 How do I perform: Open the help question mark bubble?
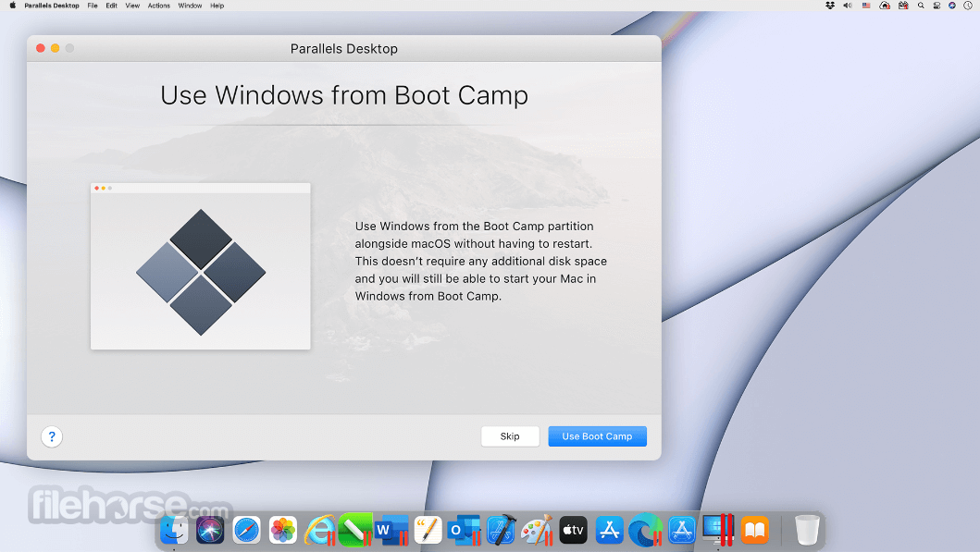pos(52,436)
